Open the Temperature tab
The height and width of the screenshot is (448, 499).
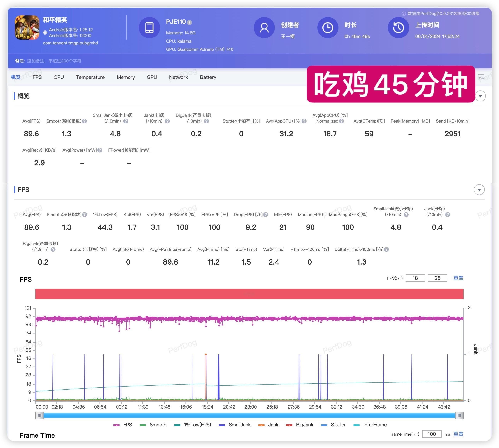click(90, 77)
